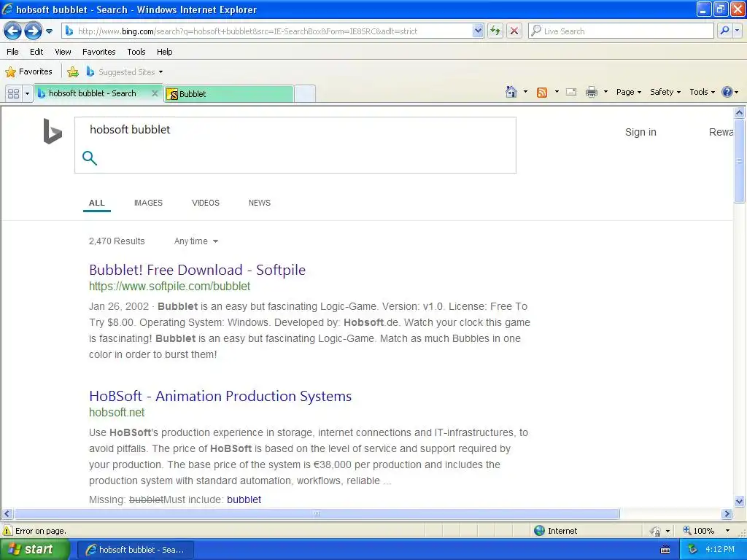Open the Safety command menu

click(665, 92)
